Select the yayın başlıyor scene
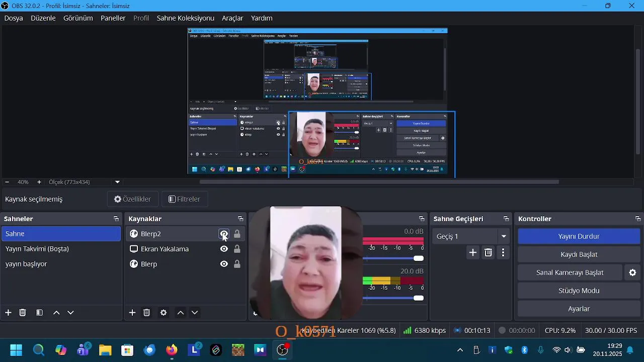The height and width of the screenshot is (362, 644). tap(61, 264)
